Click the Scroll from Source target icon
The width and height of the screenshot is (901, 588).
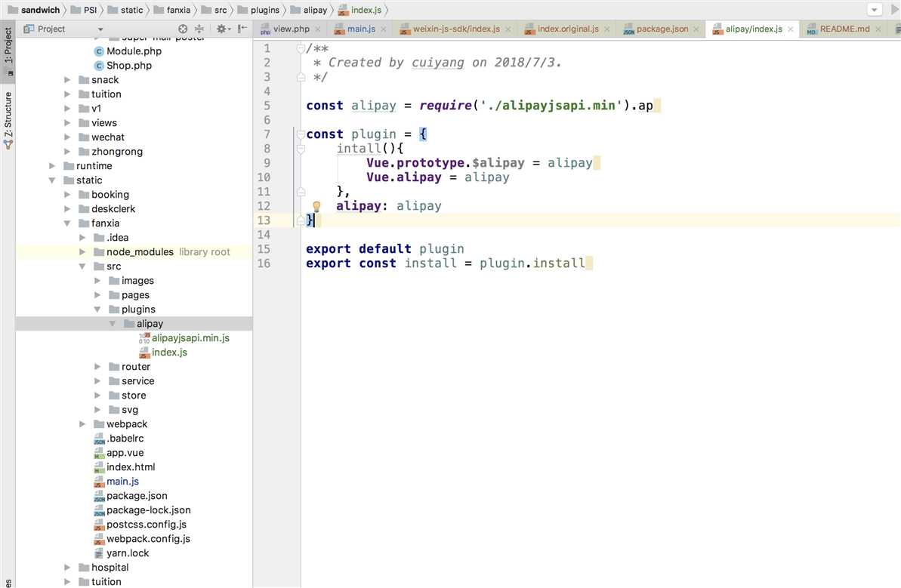(x=183, y=29)
